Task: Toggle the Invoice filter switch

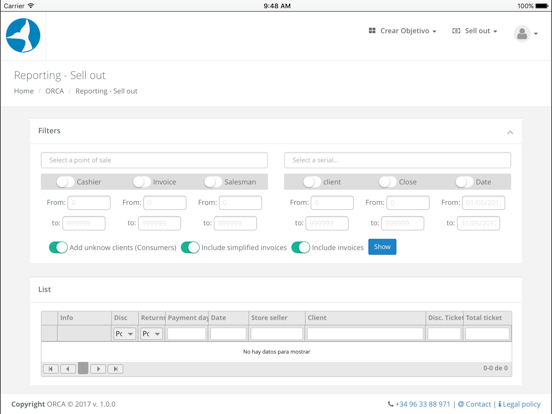Action: [142, 182]
